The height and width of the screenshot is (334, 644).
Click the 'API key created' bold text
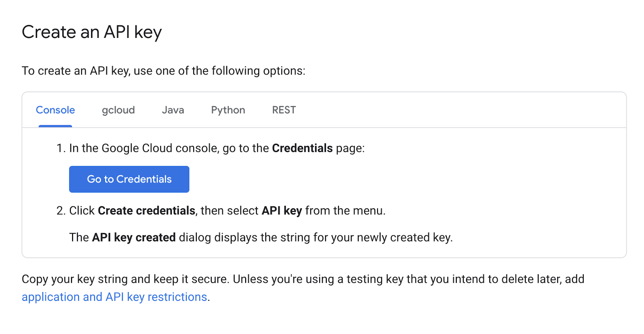pos(134,237)
